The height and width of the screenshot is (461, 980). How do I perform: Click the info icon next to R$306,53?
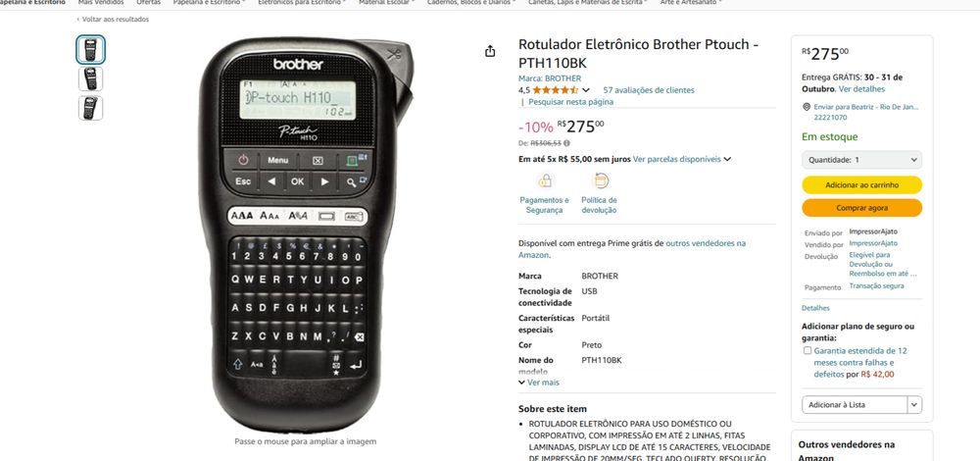(x=566, y=143)
